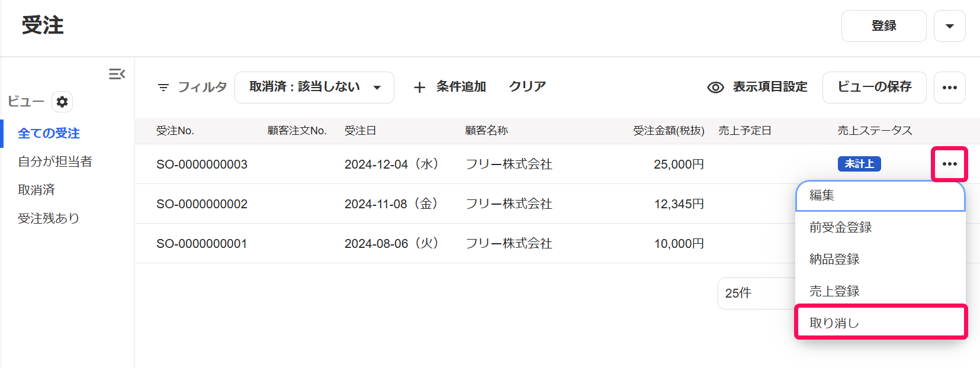The image size is (980, 368).
Task: Click the filter lines icon
Action: click(163, 88)
